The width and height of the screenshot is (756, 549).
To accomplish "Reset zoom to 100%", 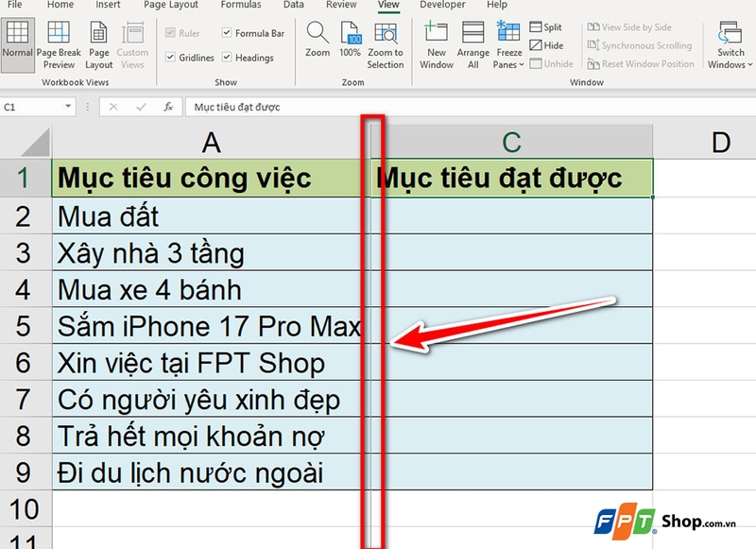I will point(352,44).
